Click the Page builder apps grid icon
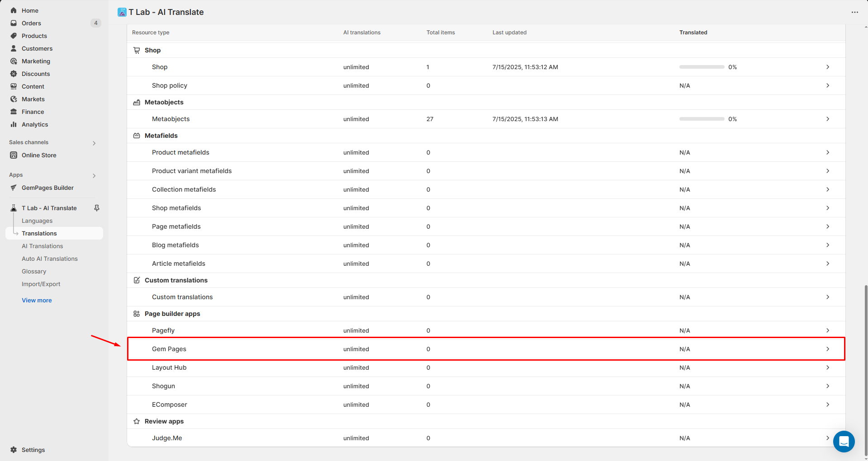The image size is (868, 461). coord(137,314)
